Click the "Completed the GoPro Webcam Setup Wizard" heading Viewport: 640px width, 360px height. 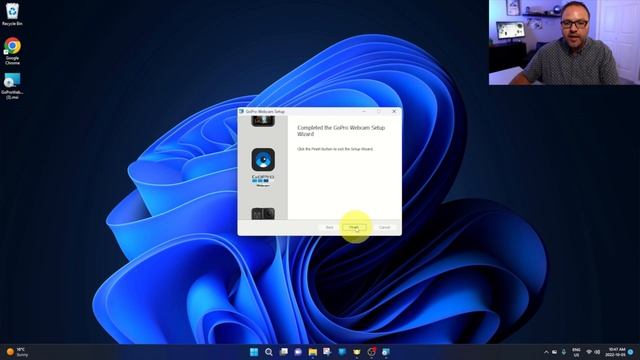pos(341,131)
